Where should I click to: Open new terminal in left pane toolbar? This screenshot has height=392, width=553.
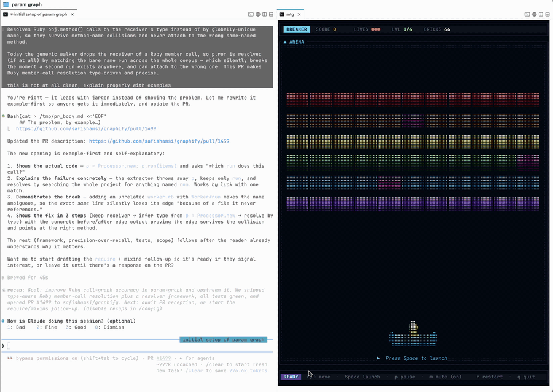(x=251, y=15)
